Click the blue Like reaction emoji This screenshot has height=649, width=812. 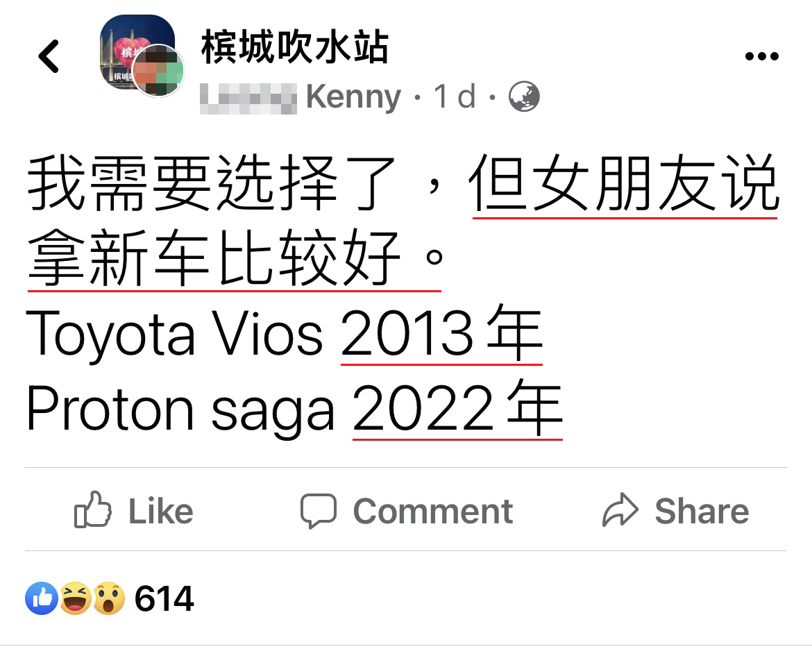click(x=42, y=598)
